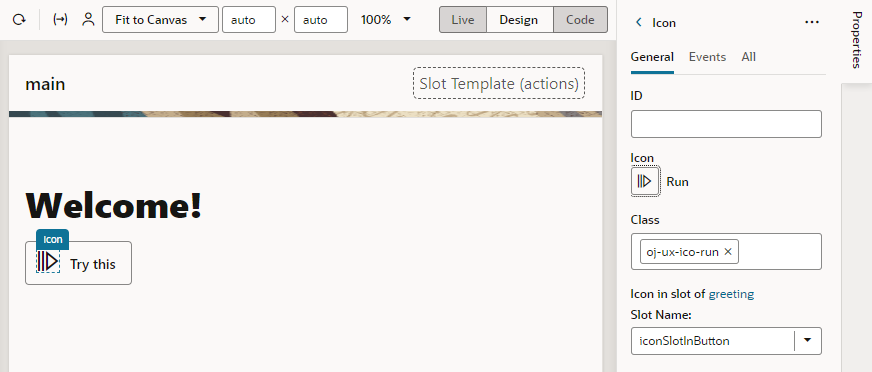
Task: Open the three-dot options menu
Action: [812, 22]
